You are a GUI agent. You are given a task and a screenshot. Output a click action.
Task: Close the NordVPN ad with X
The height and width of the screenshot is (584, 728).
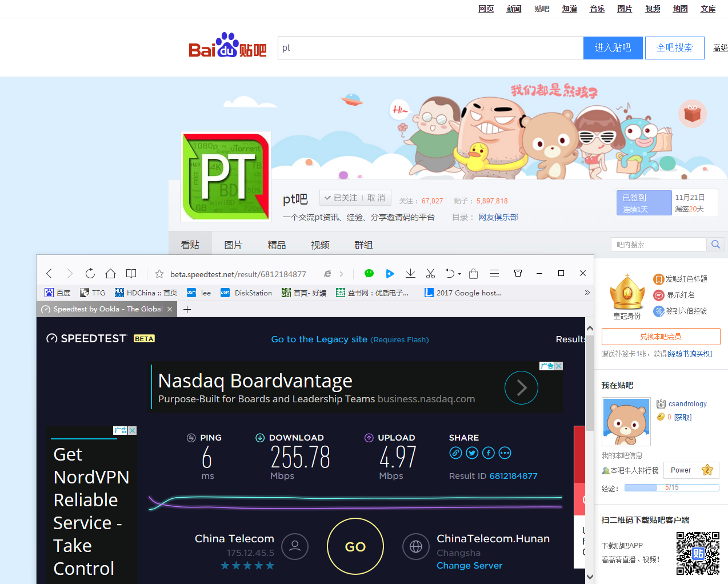click(x=133, y=430)
